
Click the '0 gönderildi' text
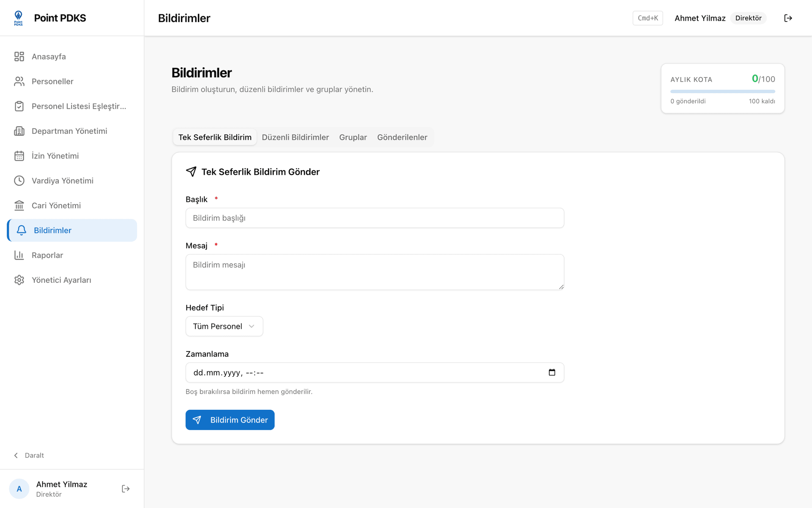tap(688, 101)
